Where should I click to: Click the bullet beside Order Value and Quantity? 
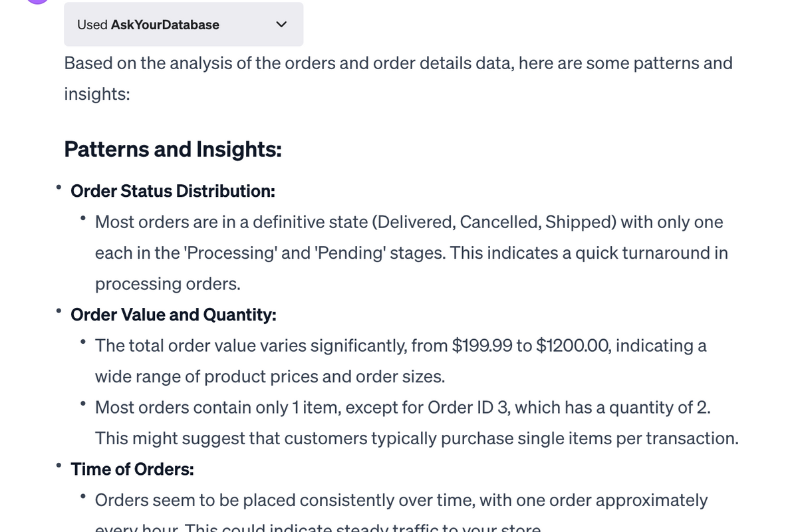point(59,311)
